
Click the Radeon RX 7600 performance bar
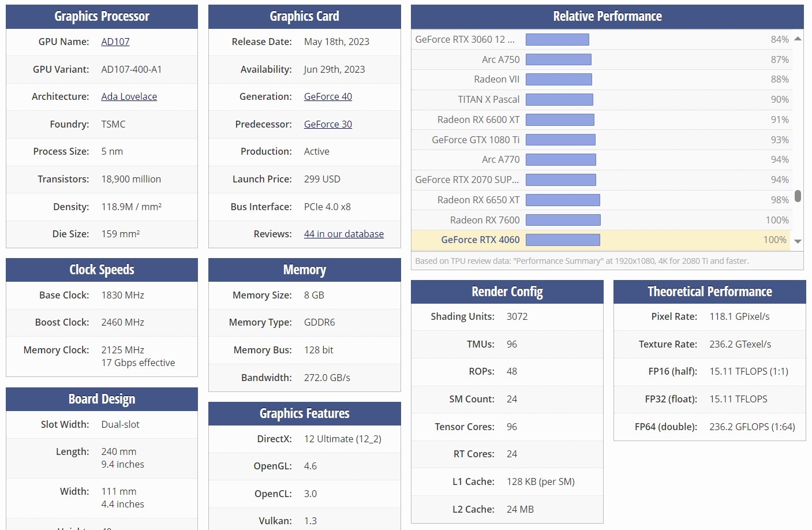tap(563, 220)
